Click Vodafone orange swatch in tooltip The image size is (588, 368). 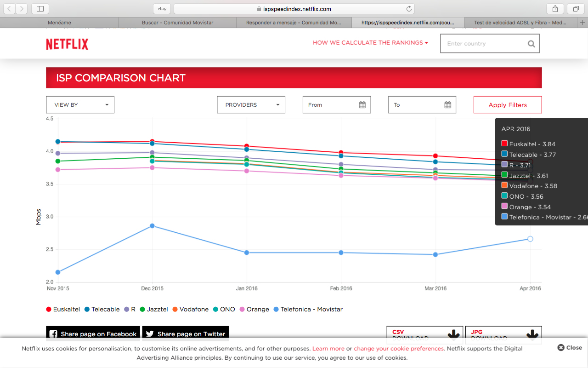504,185
